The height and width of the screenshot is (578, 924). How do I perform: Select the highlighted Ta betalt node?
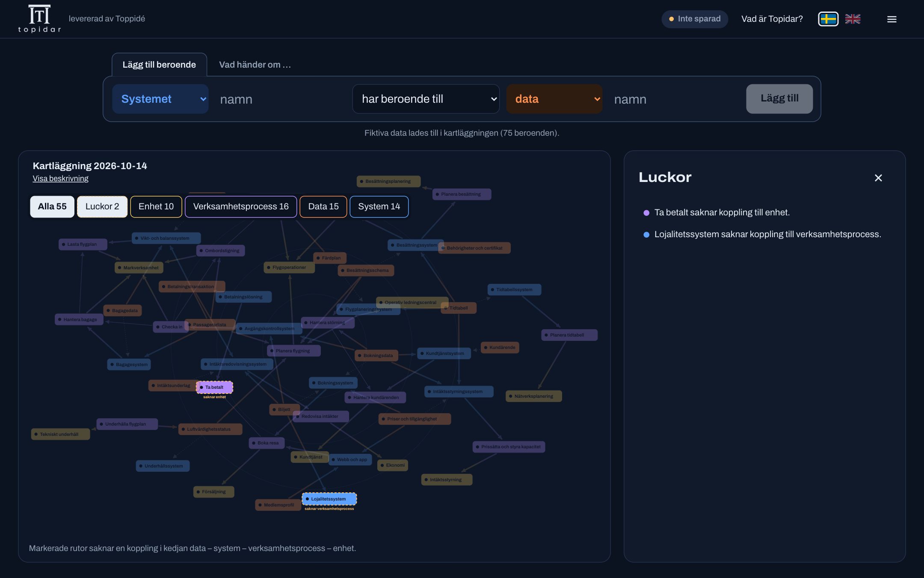tap(214, 387)
